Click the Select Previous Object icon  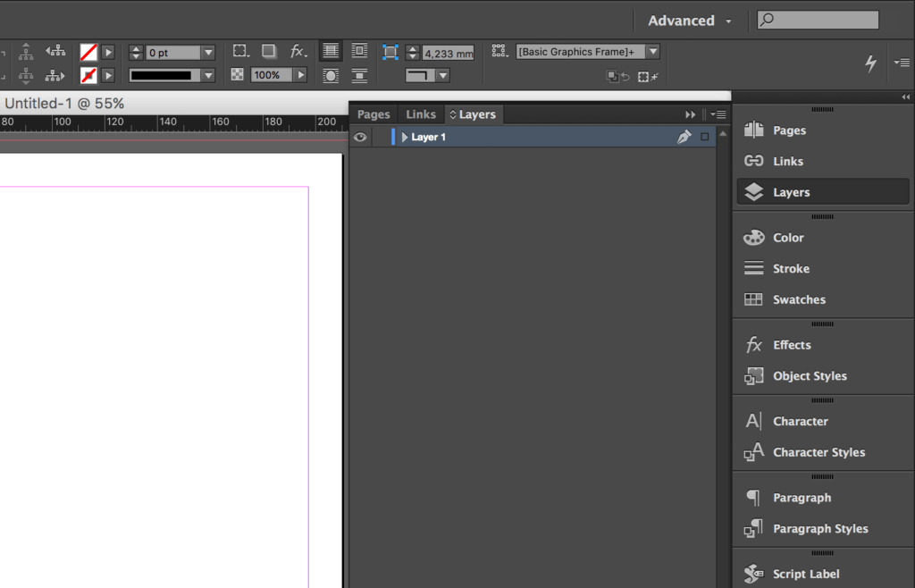55,51
